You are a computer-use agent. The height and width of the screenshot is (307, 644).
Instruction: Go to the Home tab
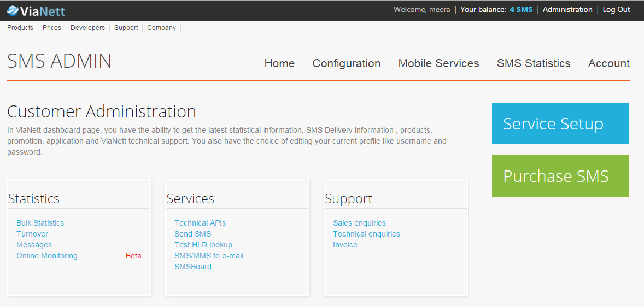point(280,63)
